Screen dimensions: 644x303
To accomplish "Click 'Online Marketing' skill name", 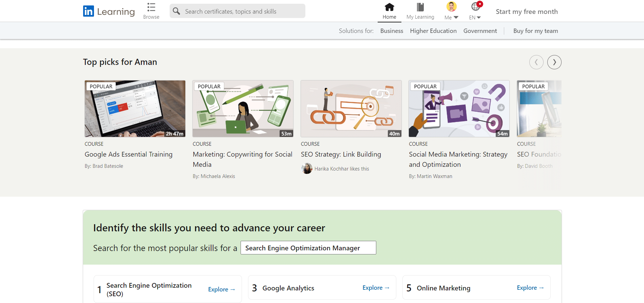I will coord(443,288).
